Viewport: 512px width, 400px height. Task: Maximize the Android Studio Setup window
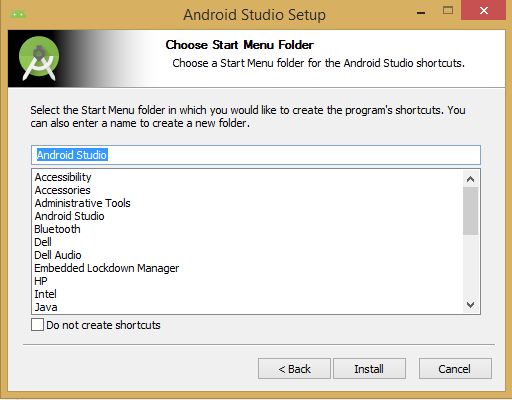(x=448, y=11)
